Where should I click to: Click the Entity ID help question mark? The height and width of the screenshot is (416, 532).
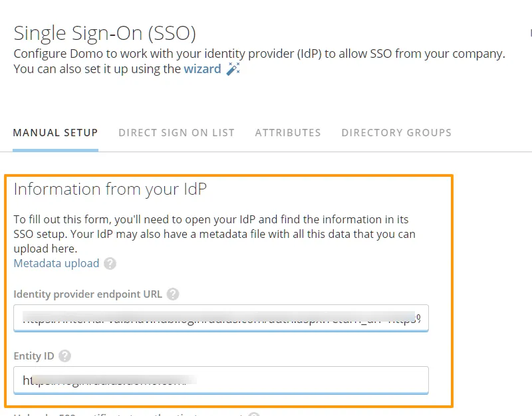click(65, 356)
